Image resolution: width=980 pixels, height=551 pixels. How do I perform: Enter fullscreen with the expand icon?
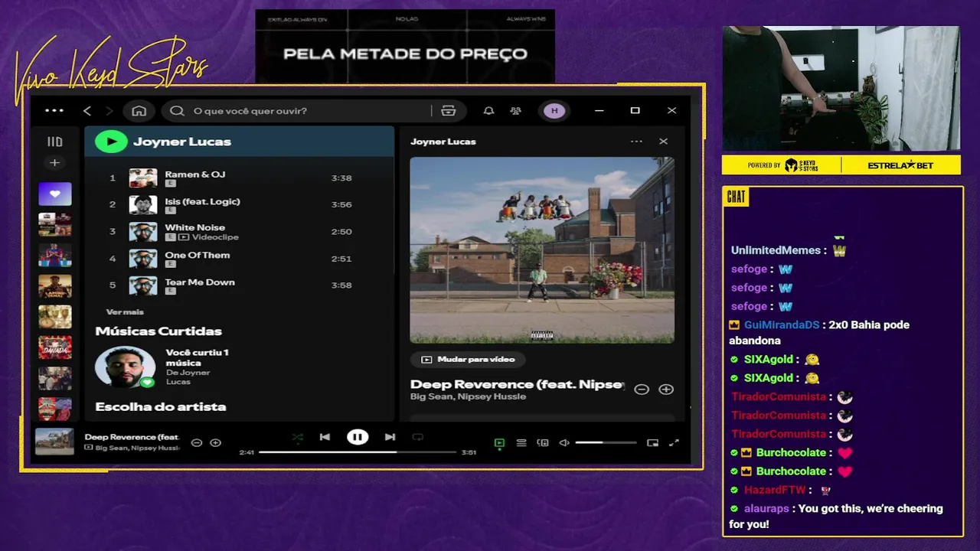674,442
